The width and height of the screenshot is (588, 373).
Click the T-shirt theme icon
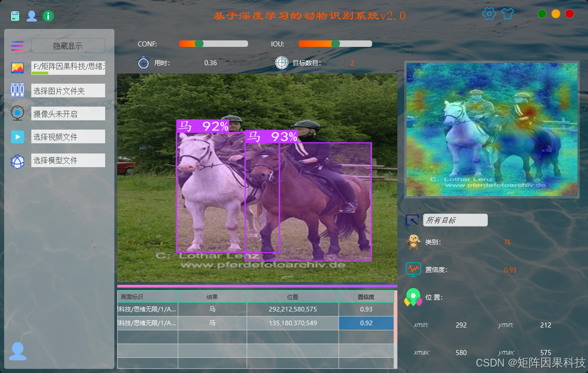pos(508,14)
